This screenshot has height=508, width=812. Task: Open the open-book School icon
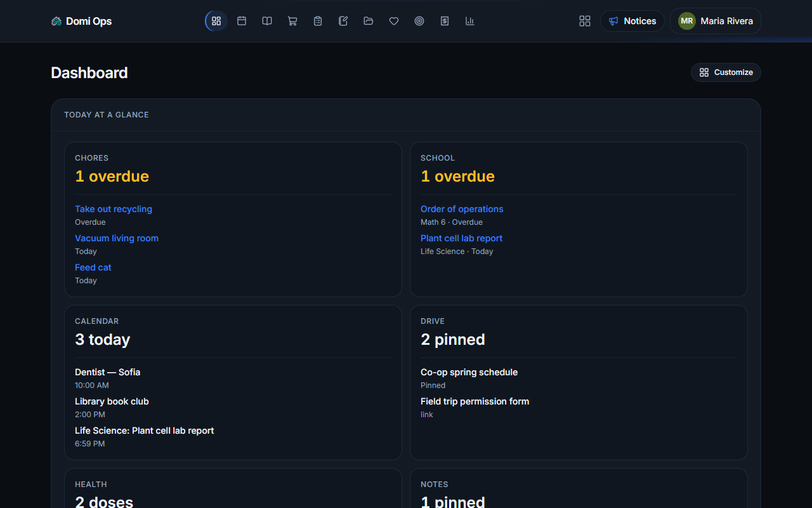pyautogui.click(x=267, y=21)
